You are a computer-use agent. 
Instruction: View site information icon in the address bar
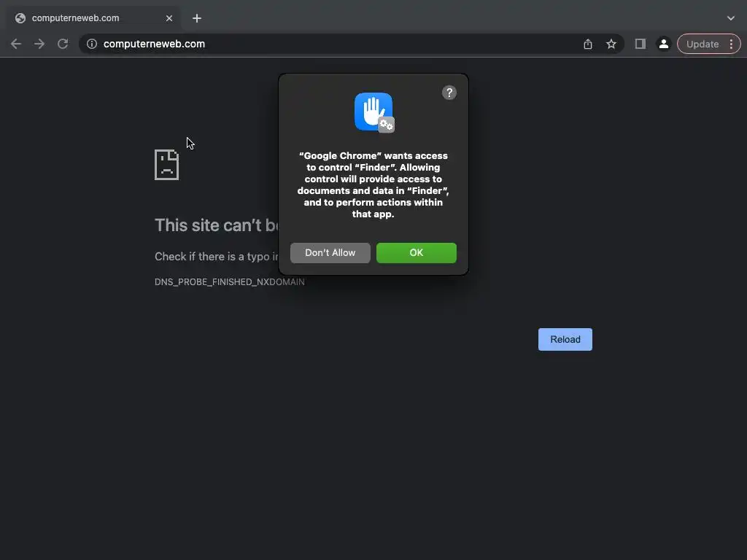(x=92, y=44)
